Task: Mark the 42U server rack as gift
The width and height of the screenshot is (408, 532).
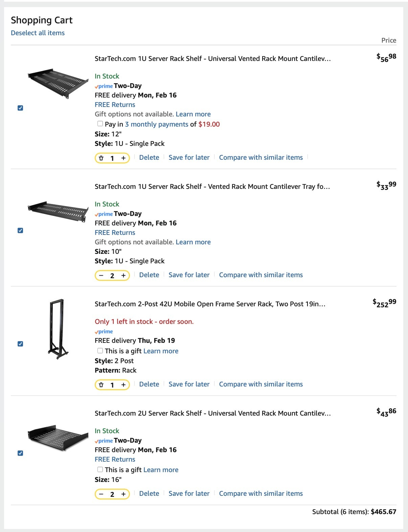Action: 100,351
